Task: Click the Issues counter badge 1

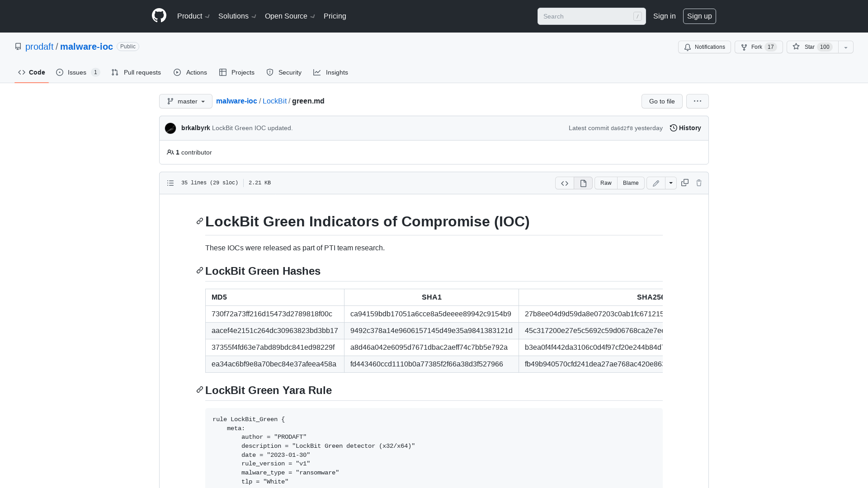Action: tap(95, 72)
